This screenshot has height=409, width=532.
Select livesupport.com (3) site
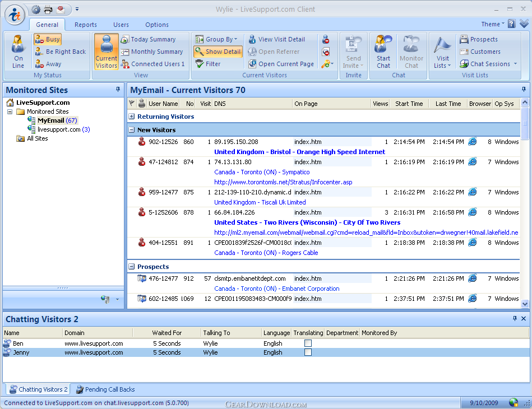(x=63, y=129)
